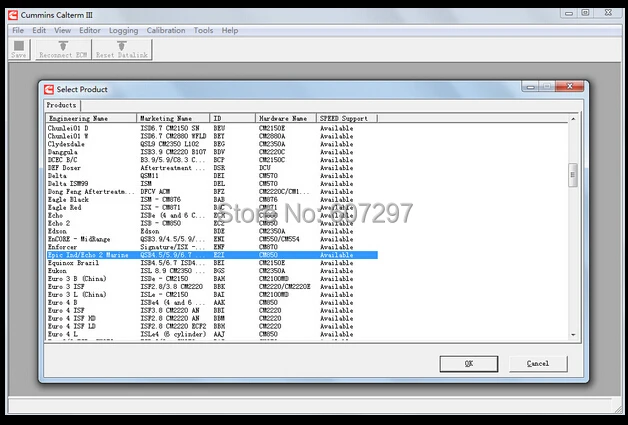
Task: Select the Enforcer product row
Action: 212,247
